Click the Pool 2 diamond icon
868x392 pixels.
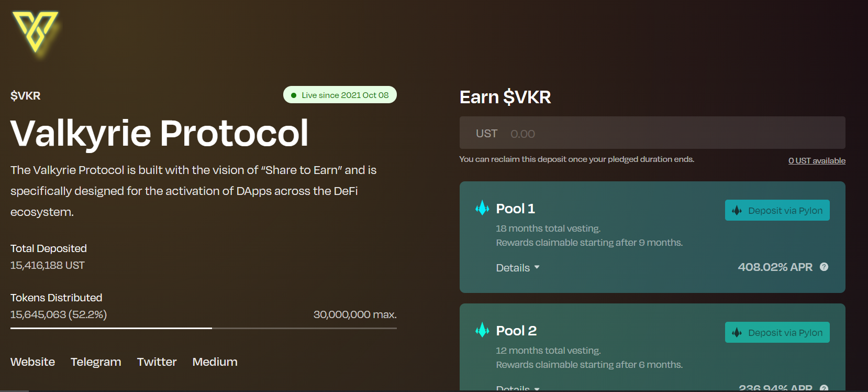pyautogui.click(x=481, y=330)
